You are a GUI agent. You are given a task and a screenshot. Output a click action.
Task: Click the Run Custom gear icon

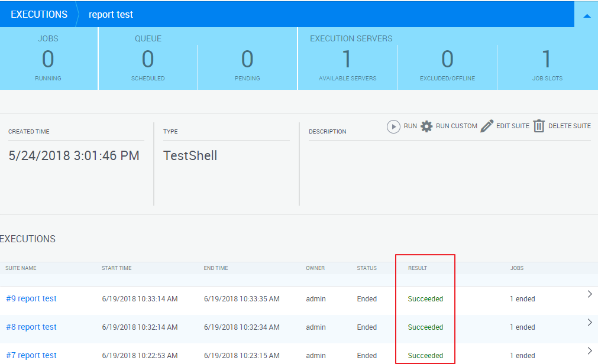(426, 126)
